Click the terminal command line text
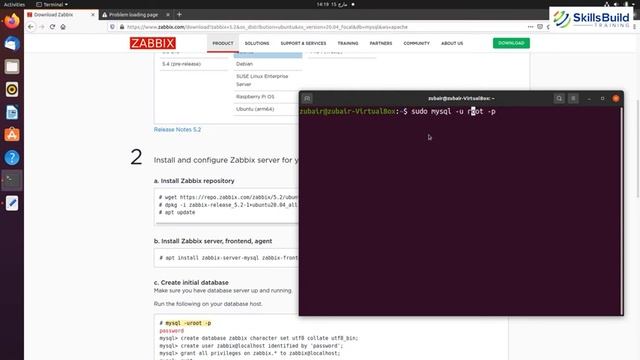 pos(453,111)
